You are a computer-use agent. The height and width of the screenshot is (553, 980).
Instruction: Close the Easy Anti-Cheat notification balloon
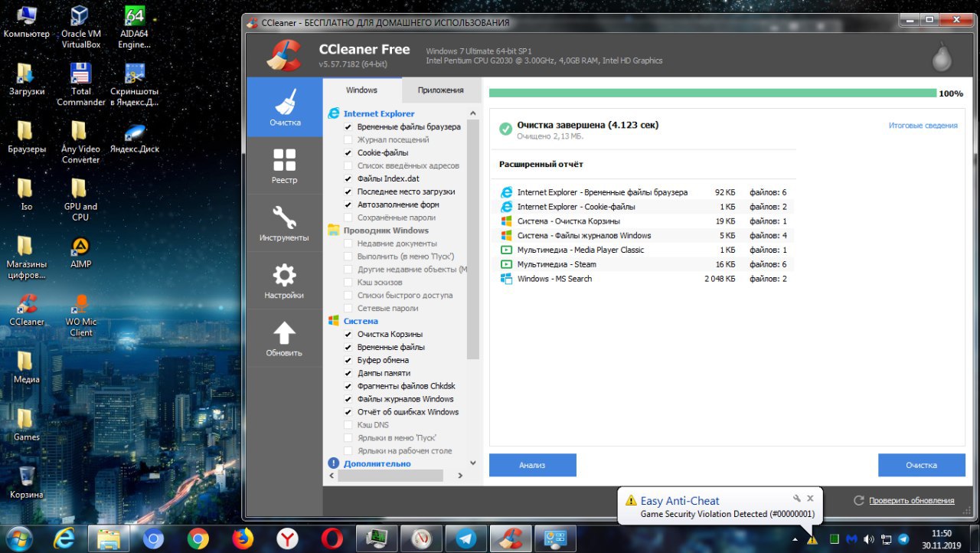point(810,498)
